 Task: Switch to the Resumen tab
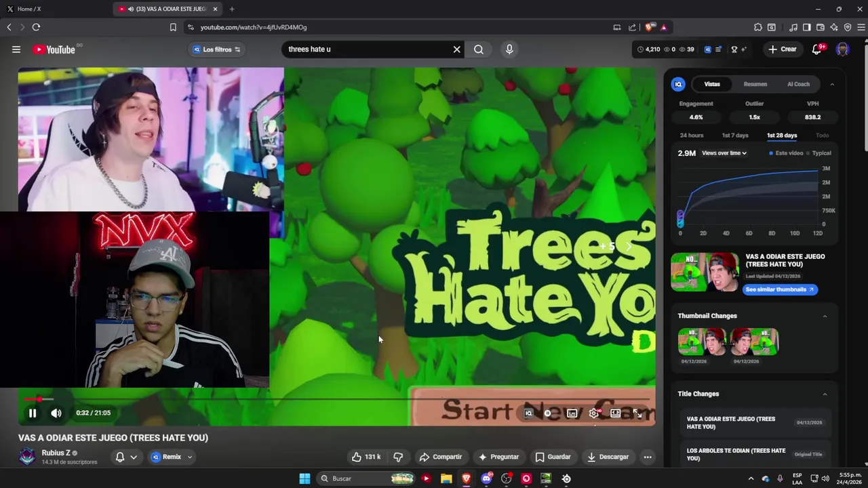pos(755,84)
